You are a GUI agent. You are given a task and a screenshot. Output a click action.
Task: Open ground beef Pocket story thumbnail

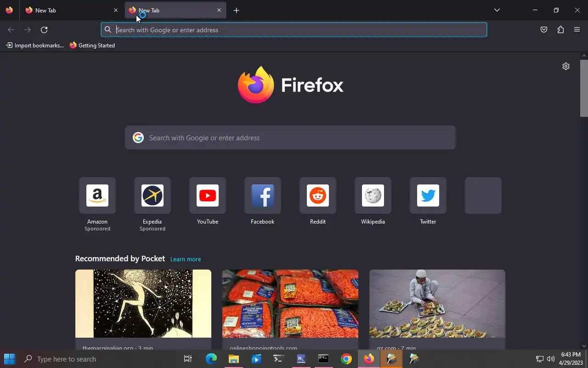point(290,304)
